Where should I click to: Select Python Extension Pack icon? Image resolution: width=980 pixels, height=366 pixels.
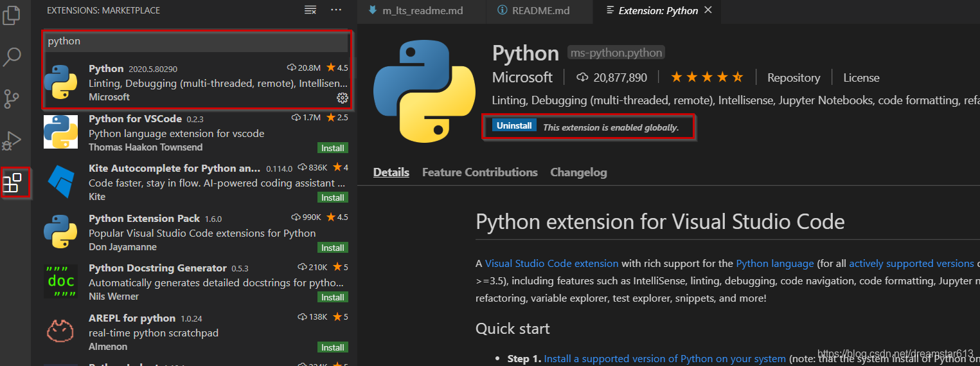pos(60,232)
